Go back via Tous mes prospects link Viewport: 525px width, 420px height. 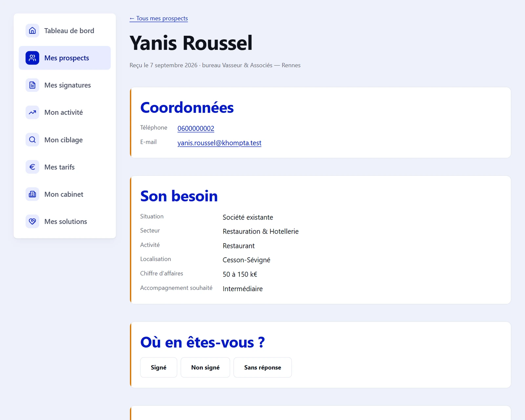click(x=159, y=18)
